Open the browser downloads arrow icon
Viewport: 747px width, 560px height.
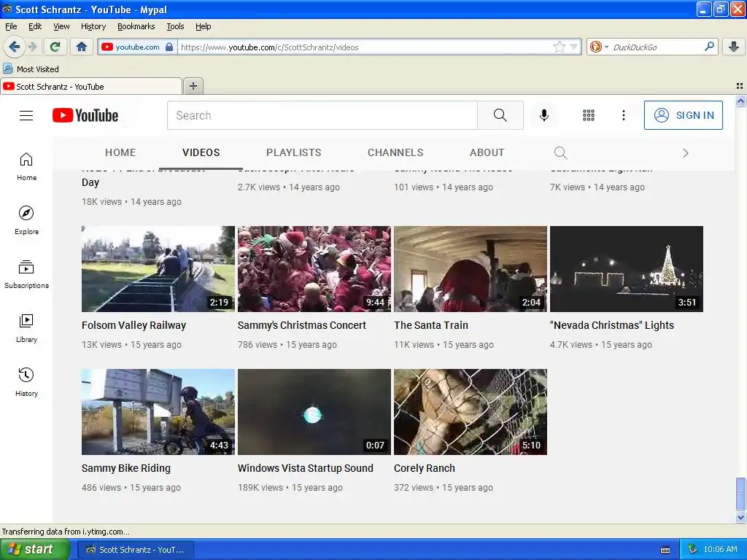pos(734,47)
